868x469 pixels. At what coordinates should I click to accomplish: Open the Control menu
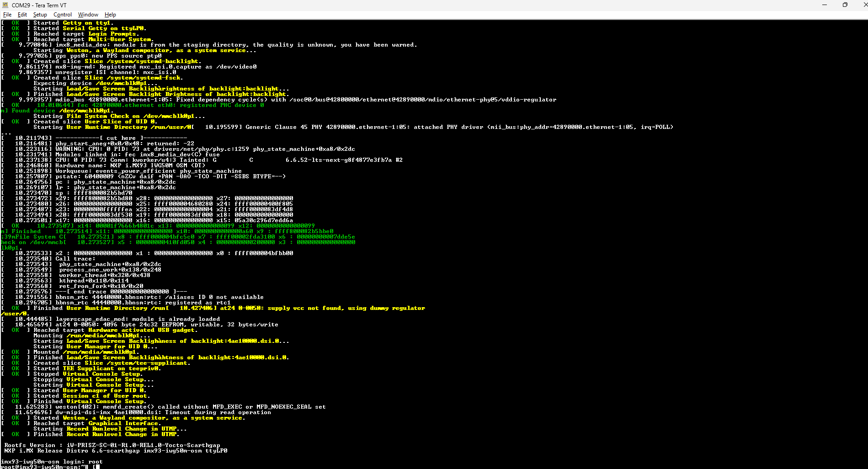coord(63,15)
